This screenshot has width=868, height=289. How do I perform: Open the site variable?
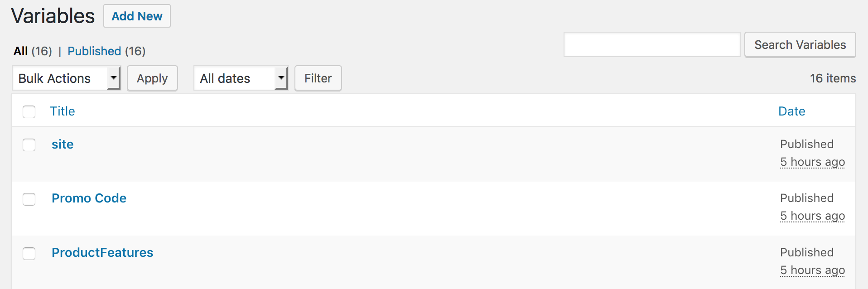point(63,144)
